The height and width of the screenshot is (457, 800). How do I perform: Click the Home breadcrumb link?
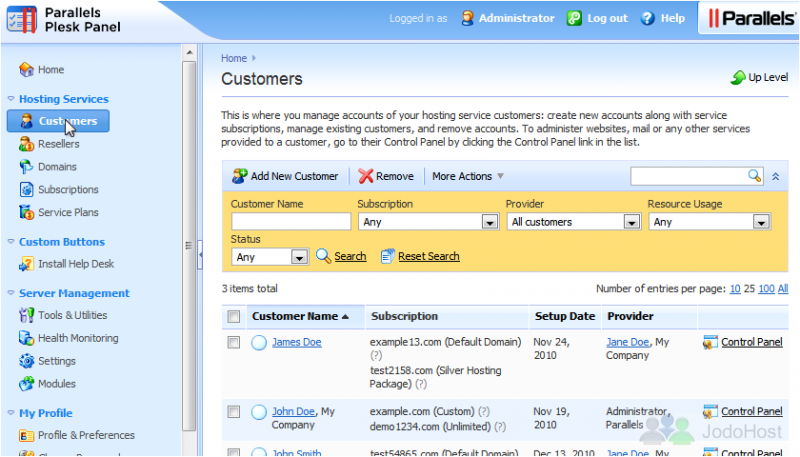tap(234, 58)
